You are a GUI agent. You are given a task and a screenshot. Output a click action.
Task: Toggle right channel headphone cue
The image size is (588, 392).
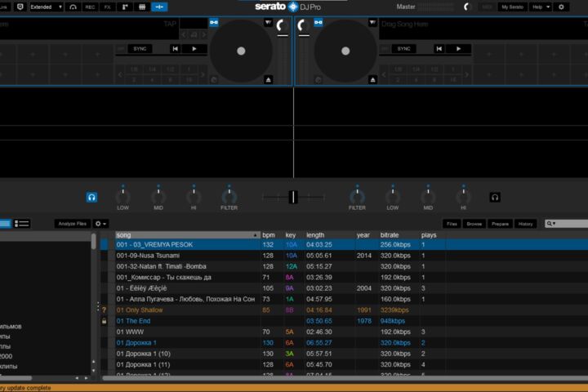(495, 198)
